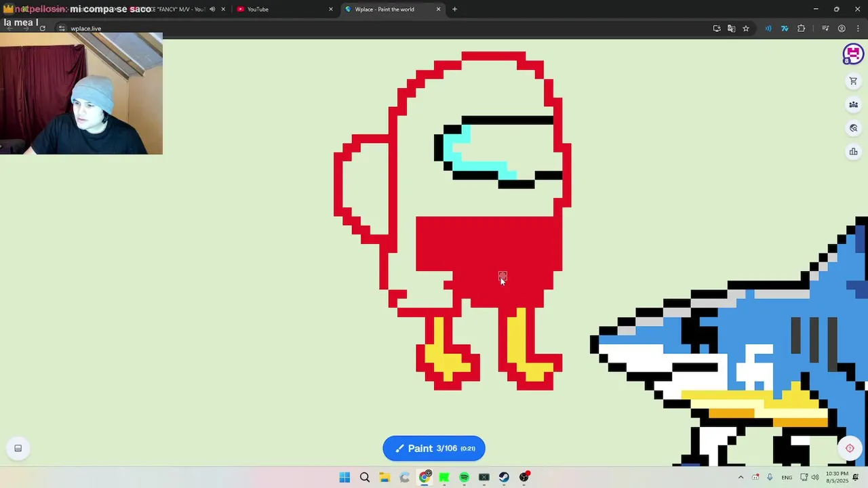Open the browser profile icon
The height and width of the screenshot is (488, 868).
(842, 28)
